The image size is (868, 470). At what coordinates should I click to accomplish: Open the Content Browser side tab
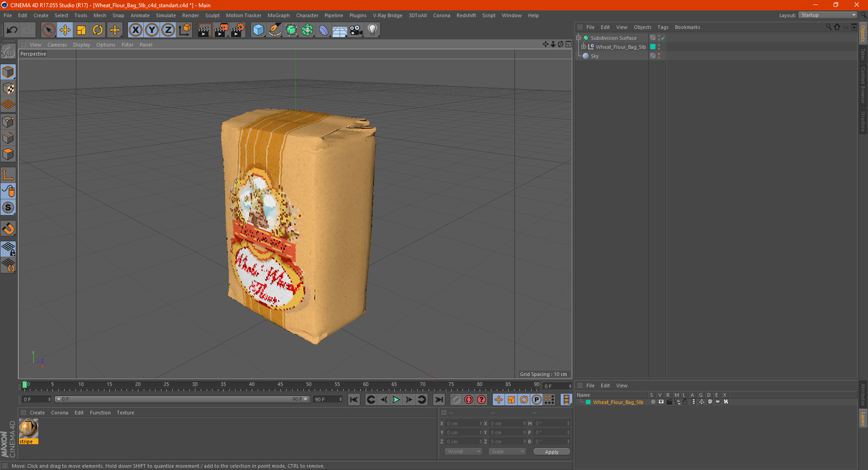tap(863, 85)
